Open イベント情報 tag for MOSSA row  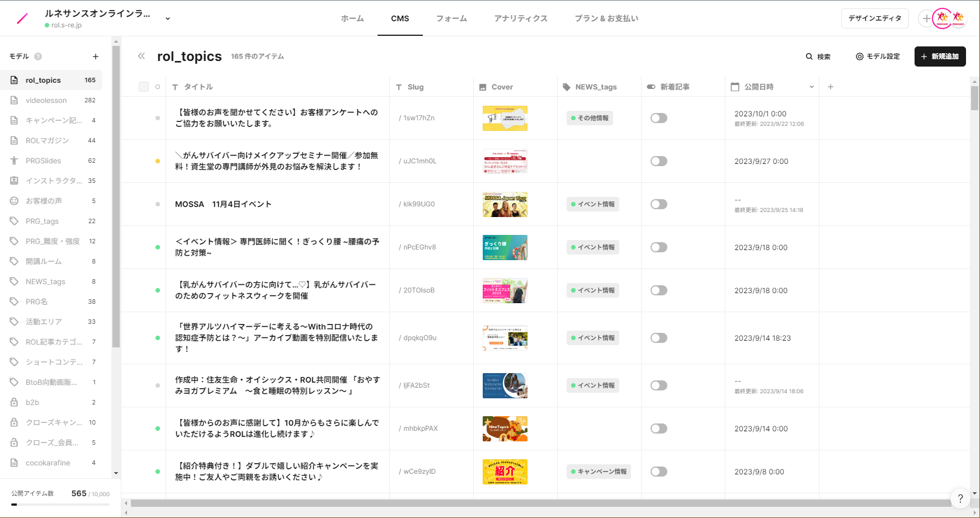click(x=593, y=204)
